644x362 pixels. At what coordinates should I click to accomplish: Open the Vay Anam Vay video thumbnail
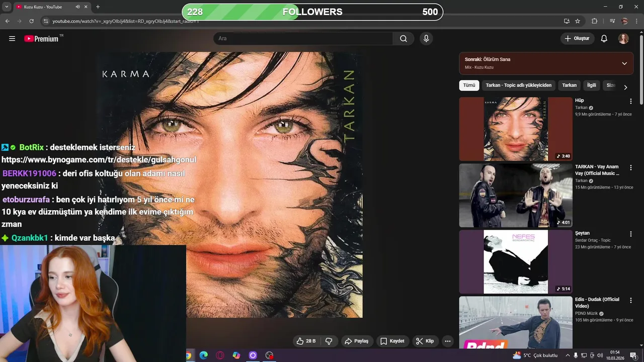(516, 195)
